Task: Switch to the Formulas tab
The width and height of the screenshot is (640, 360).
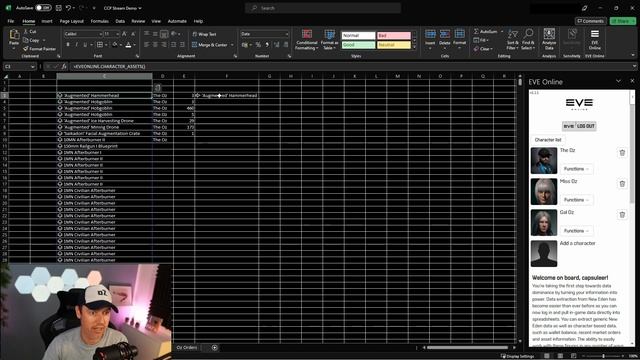Action: tap(100, 21)
